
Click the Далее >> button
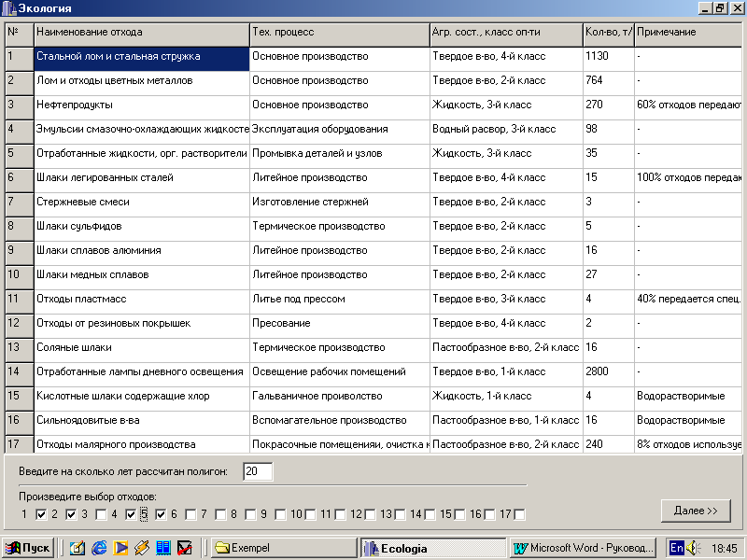[x=696, y=511]
